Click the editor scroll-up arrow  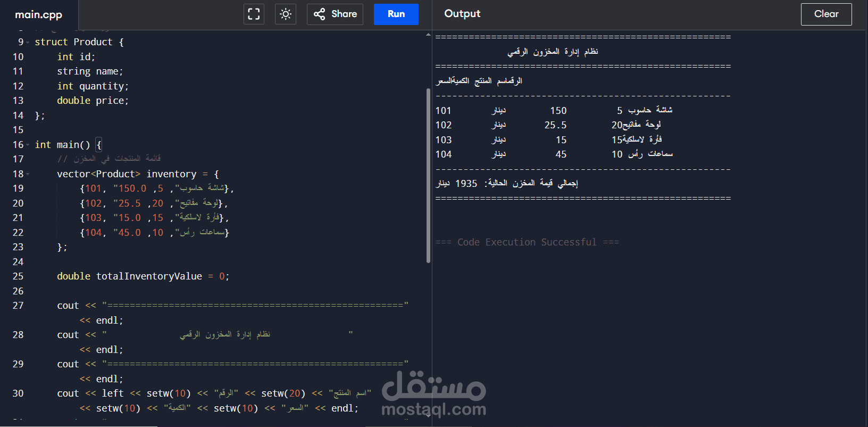(428, 35)
